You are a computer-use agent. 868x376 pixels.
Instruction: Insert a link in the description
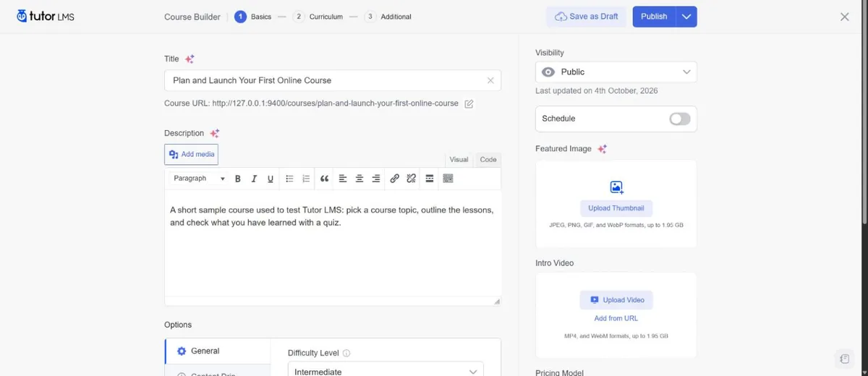[x=394, y=179]
